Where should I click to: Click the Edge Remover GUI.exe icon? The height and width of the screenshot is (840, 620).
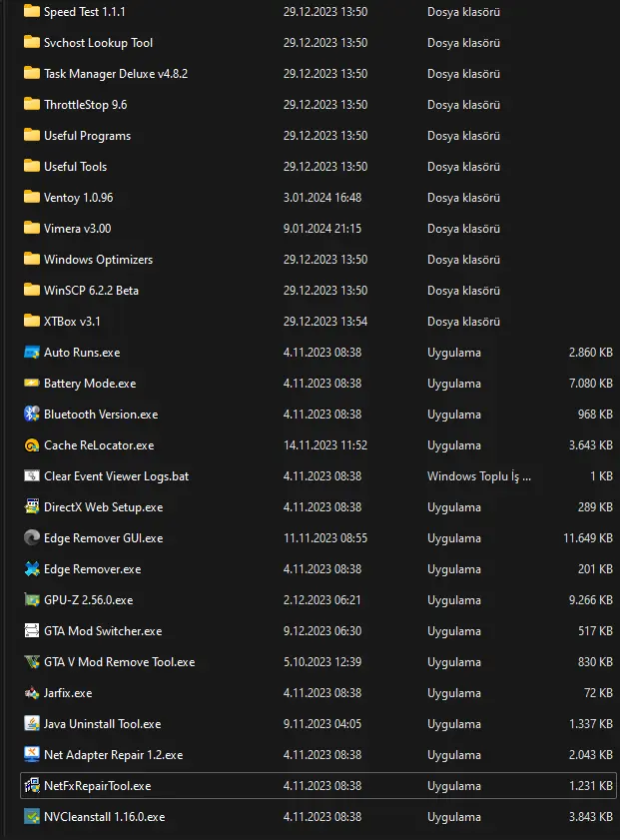point(32,537)
